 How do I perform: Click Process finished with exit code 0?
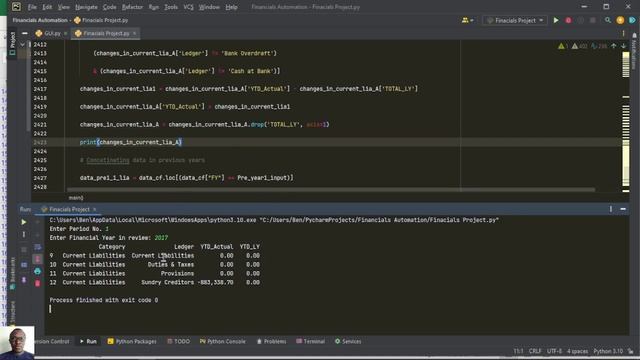[104, 300]
